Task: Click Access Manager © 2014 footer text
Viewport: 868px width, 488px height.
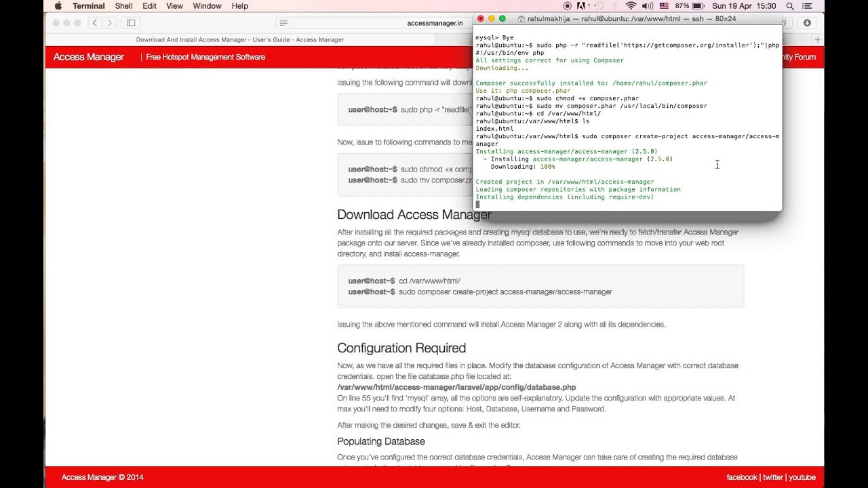Action: click(x=102, y=477)
